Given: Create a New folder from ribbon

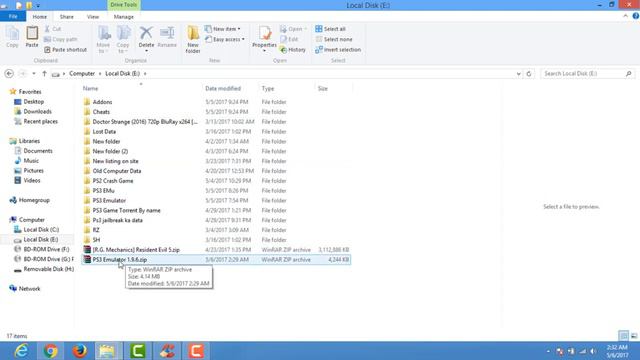Looking at the screenshot, I should click(x=193, y=39).
